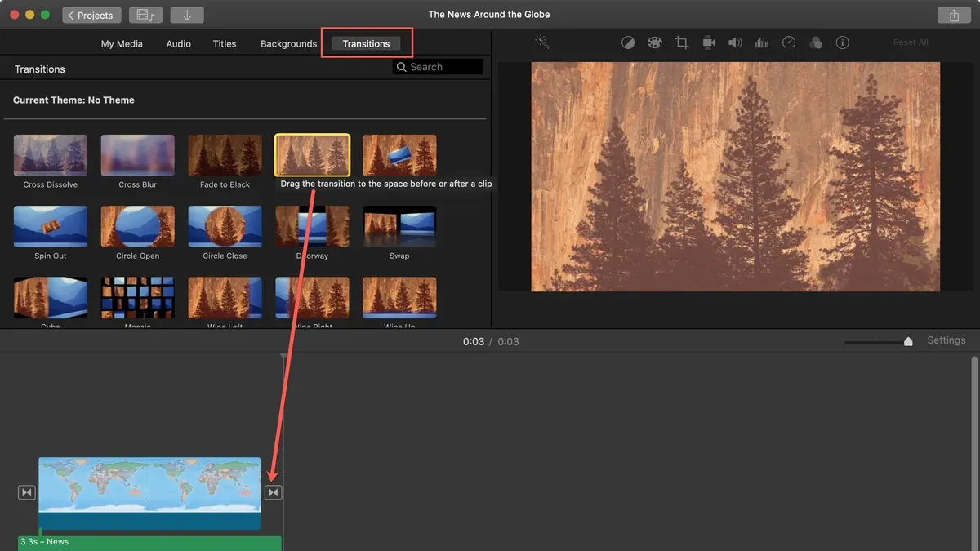Select the world map clip in timeline
The height and width of the screenshot is (551, 980).
(x=149, y=494)
